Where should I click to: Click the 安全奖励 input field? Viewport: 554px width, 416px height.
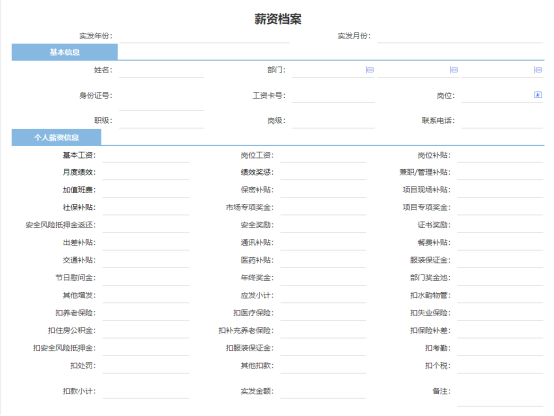click(323, 225)
